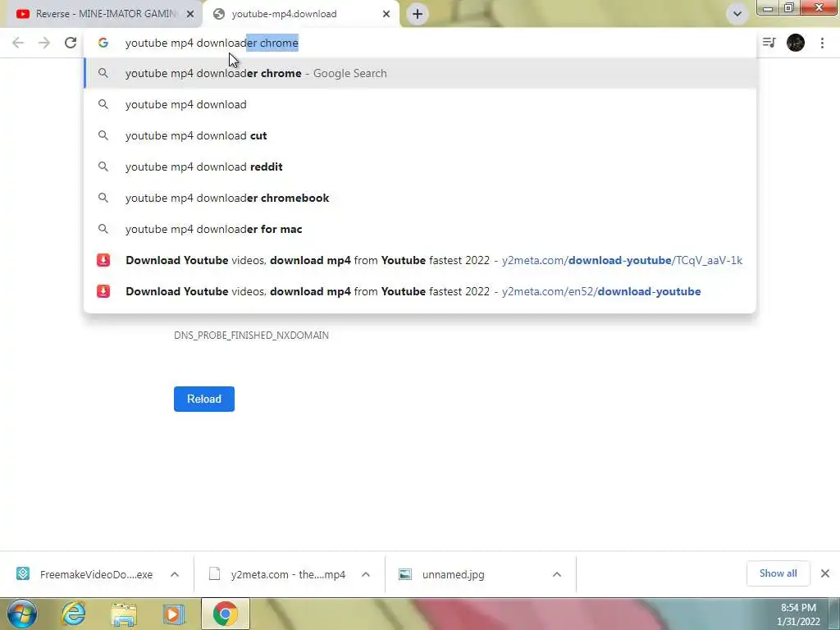Open the tab search dropdown arrow
The height and width of the screenshot is (630, 840).
click(737, 14)
